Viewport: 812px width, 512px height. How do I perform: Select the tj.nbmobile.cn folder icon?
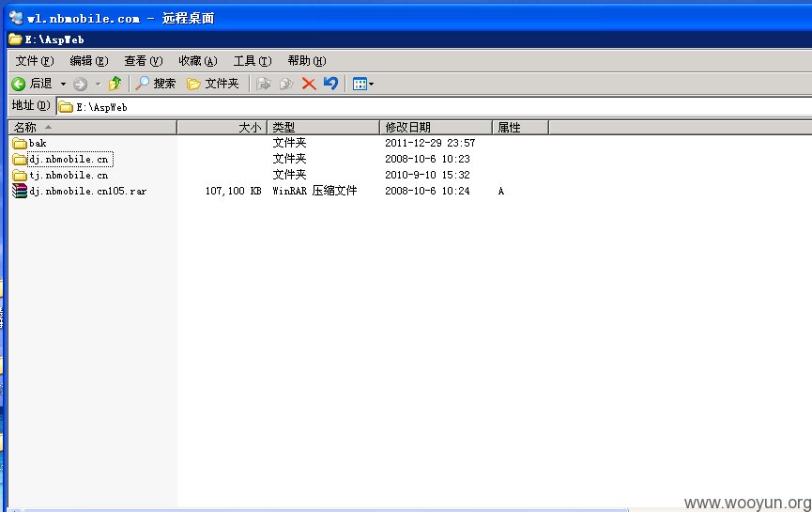pyautogui.click(x=20, y=175)
